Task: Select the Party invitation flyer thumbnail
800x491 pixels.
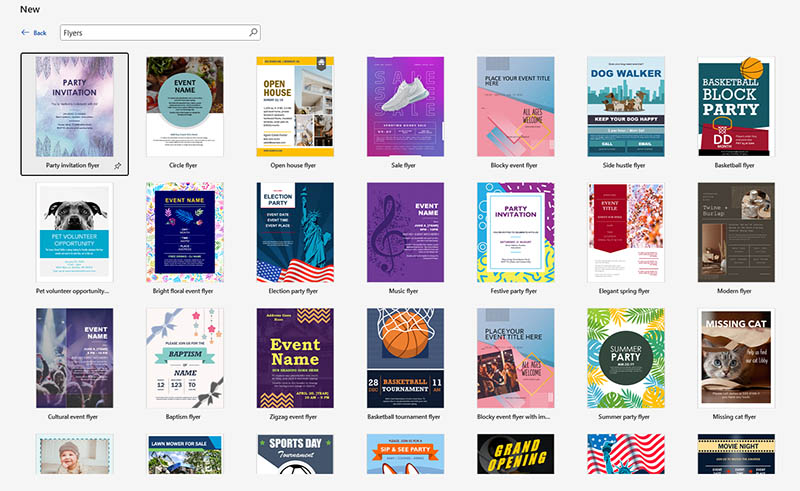Action: coord(74,105)
